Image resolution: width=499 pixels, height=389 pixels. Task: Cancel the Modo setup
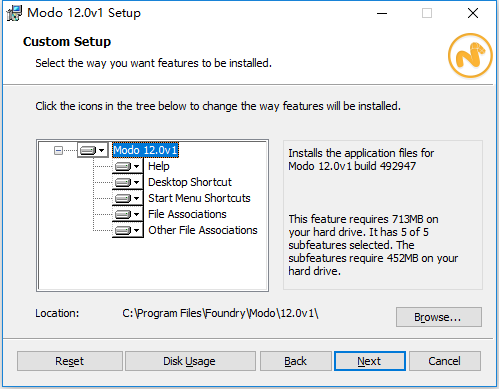coord(445,361)
